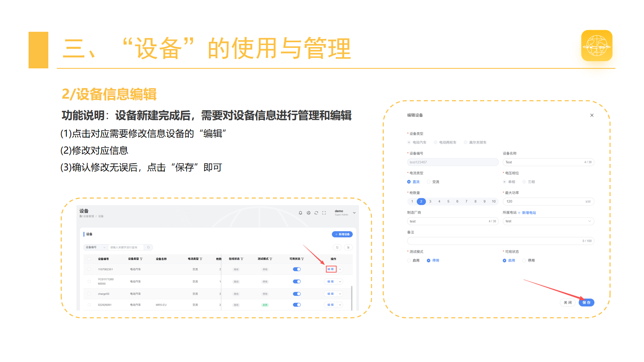The height and width of the screenshot is (362, 644).
Task: Click the theme/style icon beside the bell
Action: (x=308, y=213)
